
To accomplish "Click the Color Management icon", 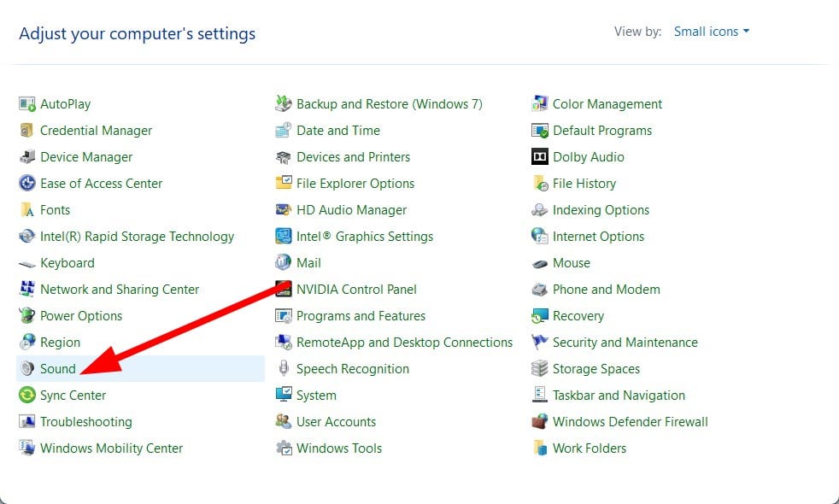I will coord(539,104).
